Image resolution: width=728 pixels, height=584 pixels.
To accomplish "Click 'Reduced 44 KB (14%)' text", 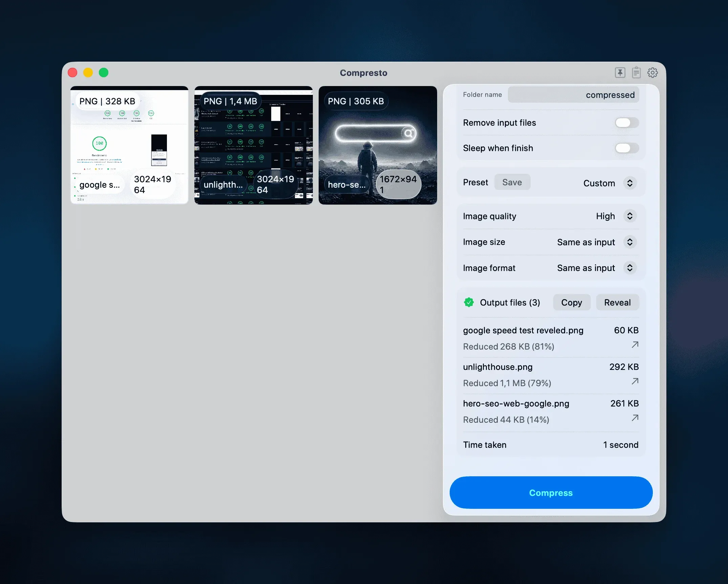I will point(506,420).
